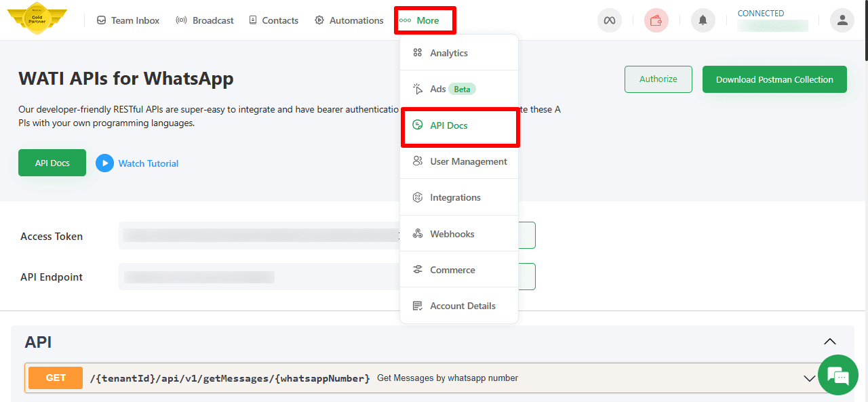Image resolution: width=868 pixels, height=402 pixels.
Task: Collapse the API section panel
Action: coord(830,342)
